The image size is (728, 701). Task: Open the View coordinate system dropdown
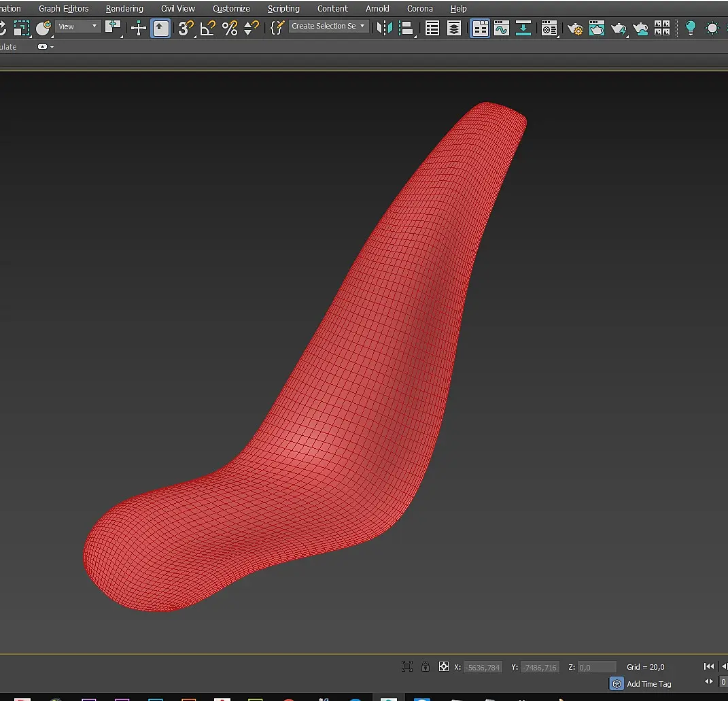pyautogui.click(x=77, y=27)
